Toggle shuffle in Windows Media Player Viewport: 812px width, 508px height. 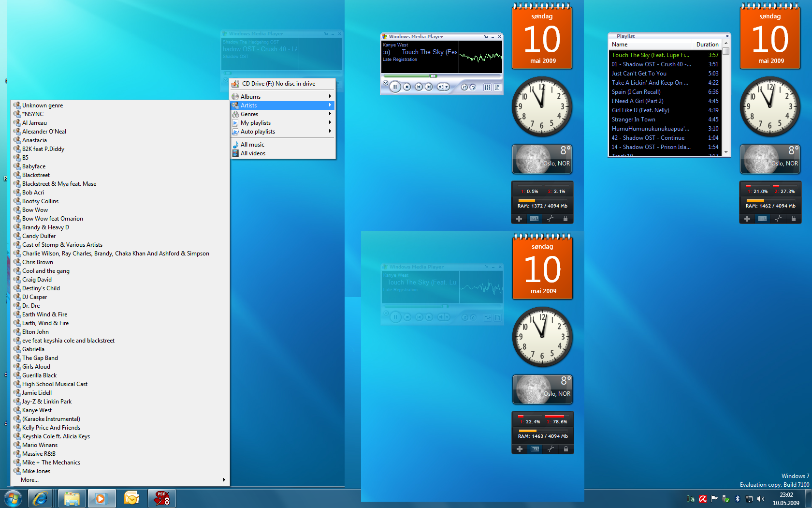pos(464,87)
